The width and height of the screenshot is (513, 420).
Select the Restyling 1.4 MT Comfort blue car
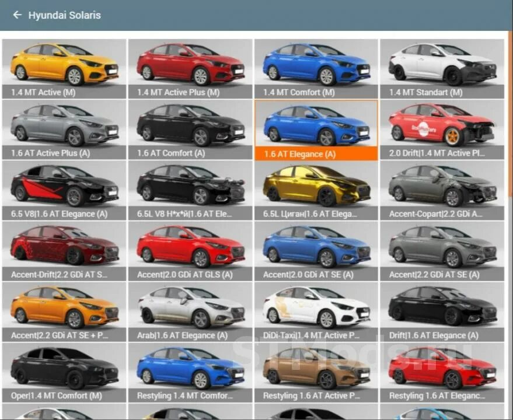pyautogui.click(x=190, y=372)
